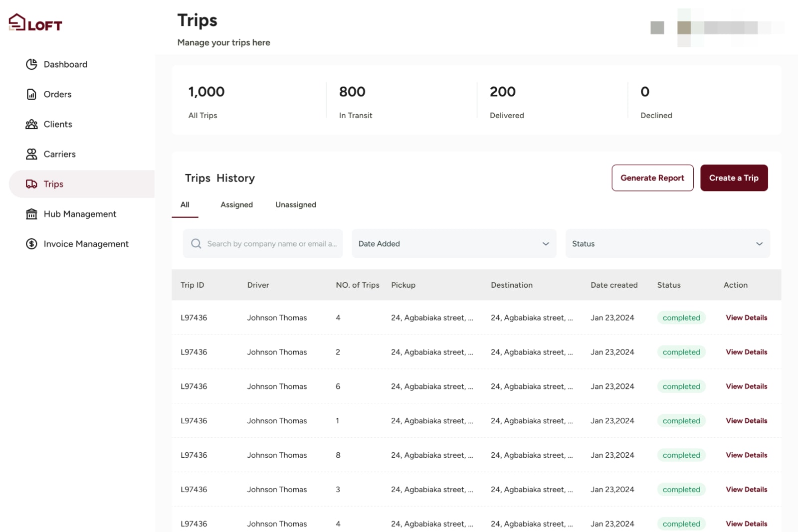Click the Dashboard pie chart icon

tap(31, 64)
